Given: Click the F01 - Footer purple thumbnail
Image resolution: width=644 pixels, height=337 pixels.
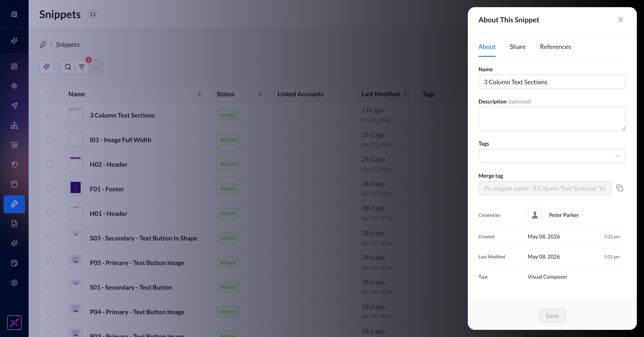Looking at the screenshot, I should coord(76,189).
